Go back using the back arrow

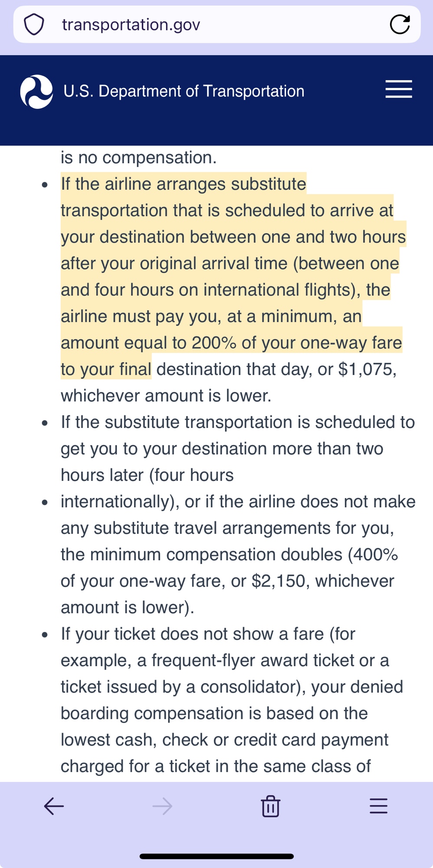[x=54, y=806]
